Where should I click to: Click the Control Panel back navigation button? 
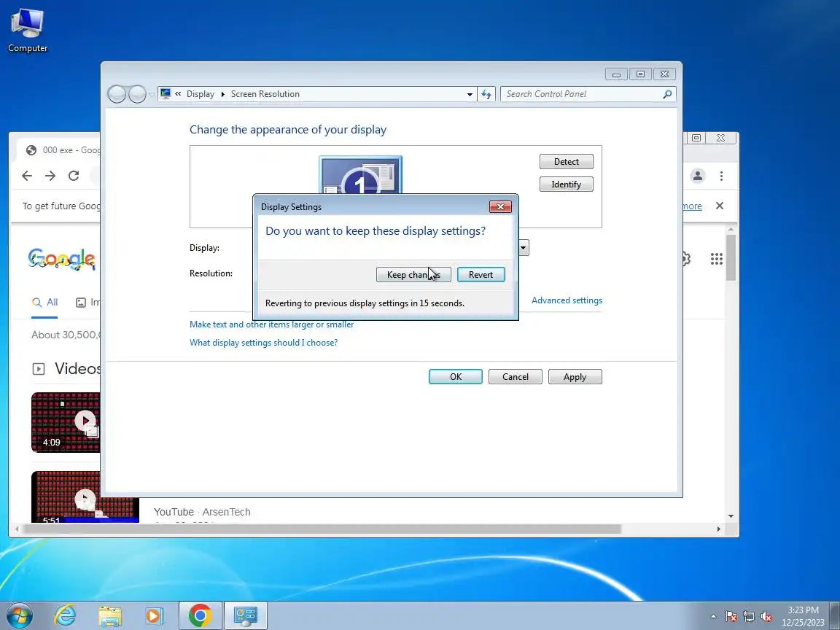[117, 94]
